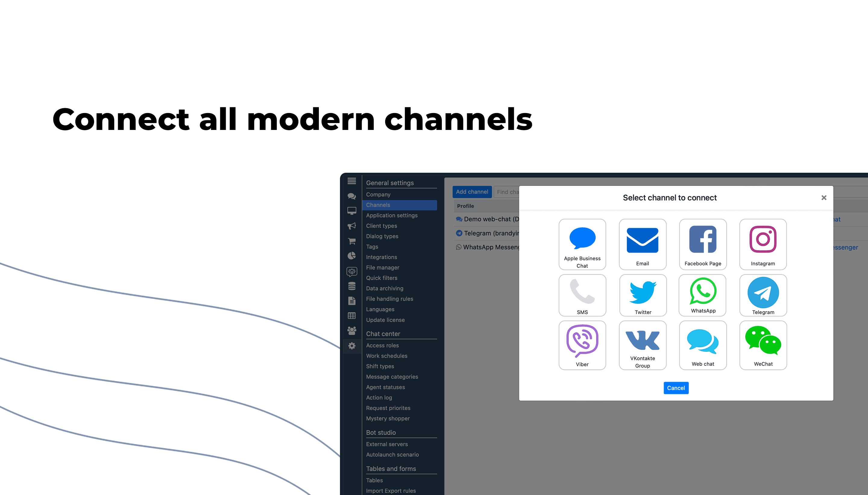Choose the Email channel tile
The width and height of the screenshot is (868, 495).
coord(642,244)
